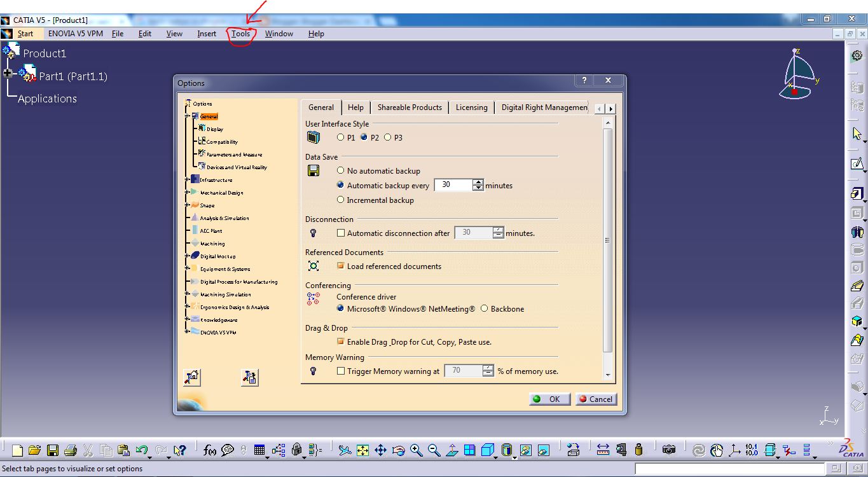Viewport: 868px width, 477px height.
Task: Click the Fit All In icon
Action: click(x=362, y=450)
